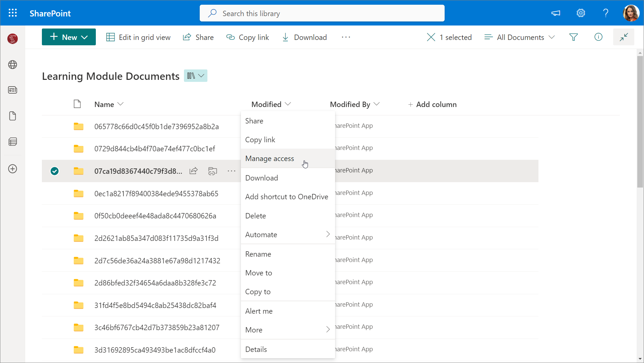This screenshot has width=644, height=363.
Task: Click the filter funnel icon
Action: pos(573,37)
